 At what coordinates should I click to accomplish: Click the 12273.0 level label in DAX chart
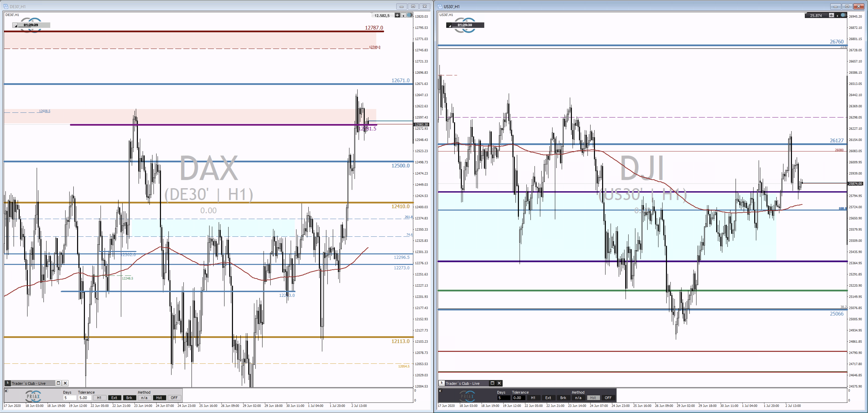coord(402,268)
